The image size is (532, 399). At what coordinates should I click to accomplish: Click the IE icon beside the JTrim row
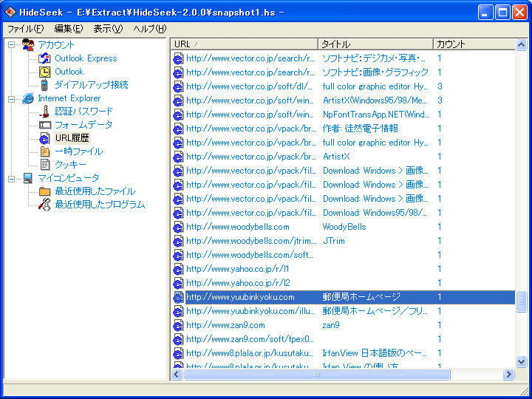(x=179, y=241)
